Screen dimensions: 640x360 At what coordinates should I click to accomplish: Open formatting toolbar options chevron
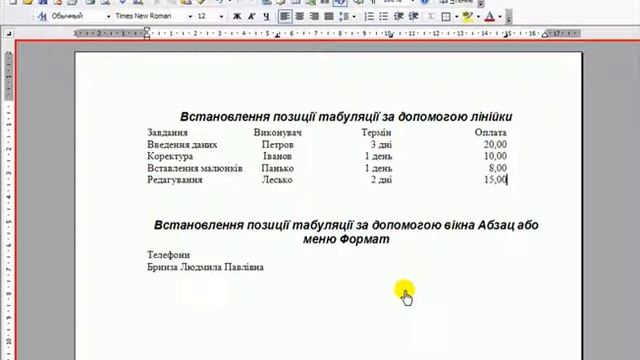click(x=509, y=18)
